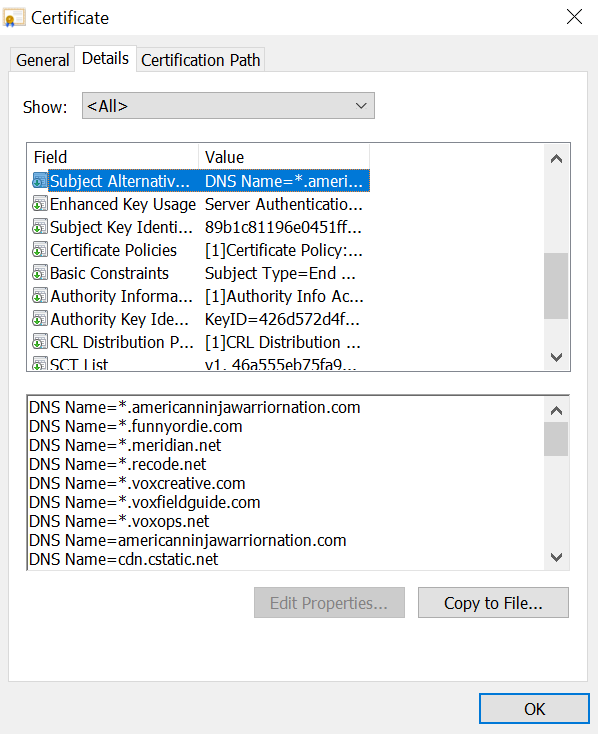
Task: Click the field list scroll-down arrow
Action: point(556,357)
